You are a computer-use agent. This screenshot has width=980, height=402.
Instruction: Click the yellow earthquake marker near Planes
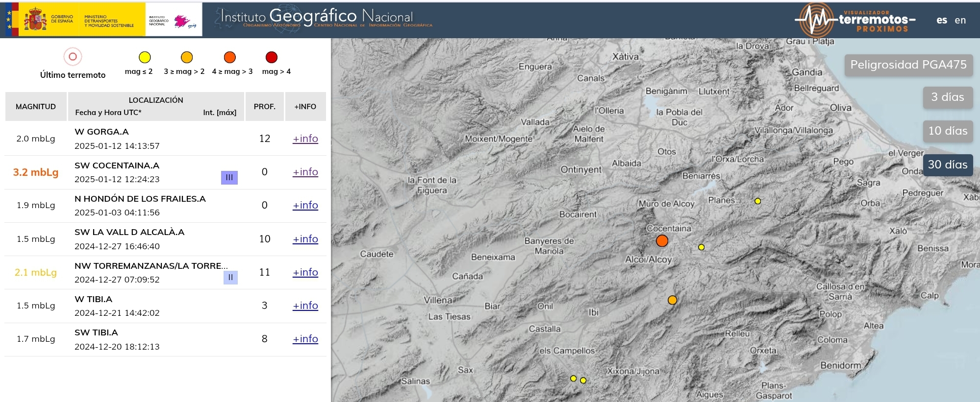pyautogui.click(x=757, y=201)
